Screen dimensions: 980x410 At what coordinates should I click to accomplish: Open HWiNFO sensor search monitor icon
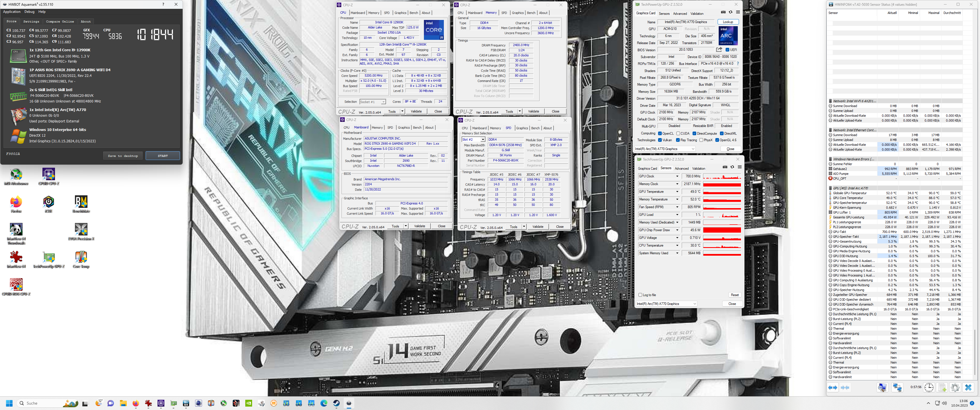click(x=882, y=388)
